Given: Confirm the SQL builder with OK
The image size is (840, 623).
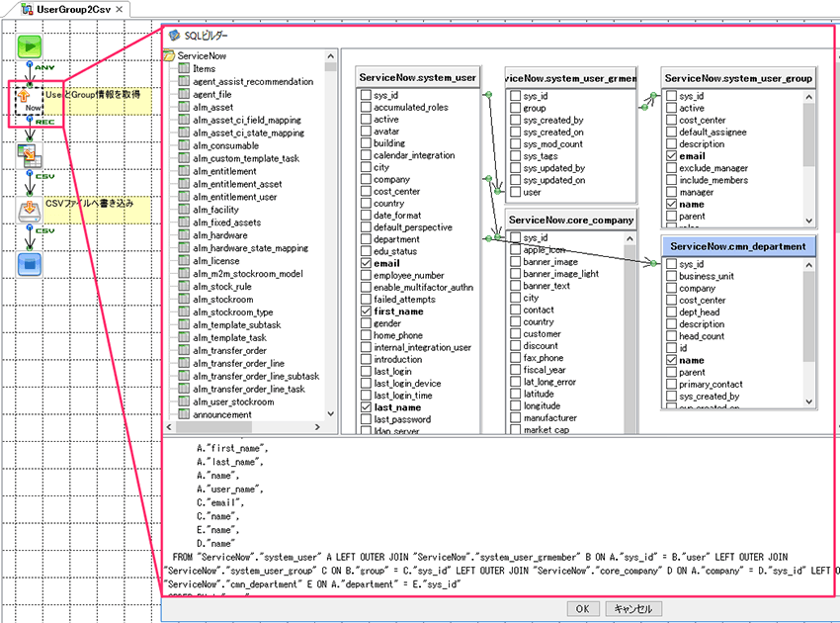Looking at the screenshot, I should tap(582, 609).
